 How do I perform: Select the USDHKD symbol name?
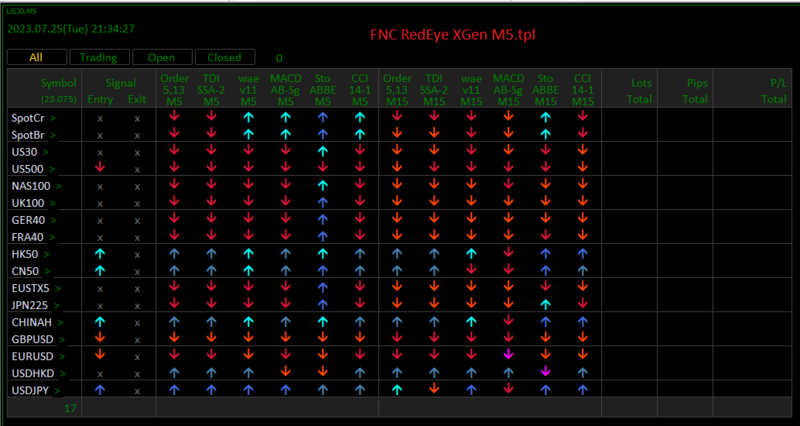[x=33, y=373]
